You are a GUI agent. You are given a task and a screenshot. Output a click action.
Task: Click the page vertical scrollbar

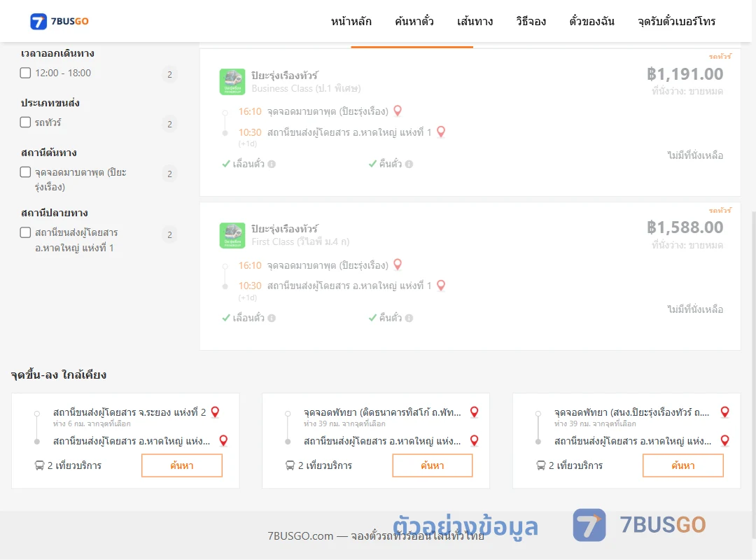754,376
